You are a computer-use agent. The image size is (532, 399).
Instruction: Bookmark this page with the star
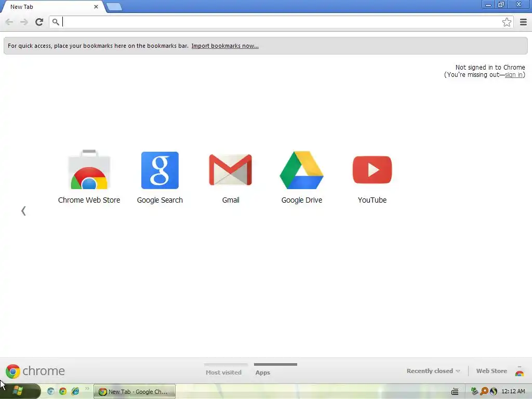[507, 22]
